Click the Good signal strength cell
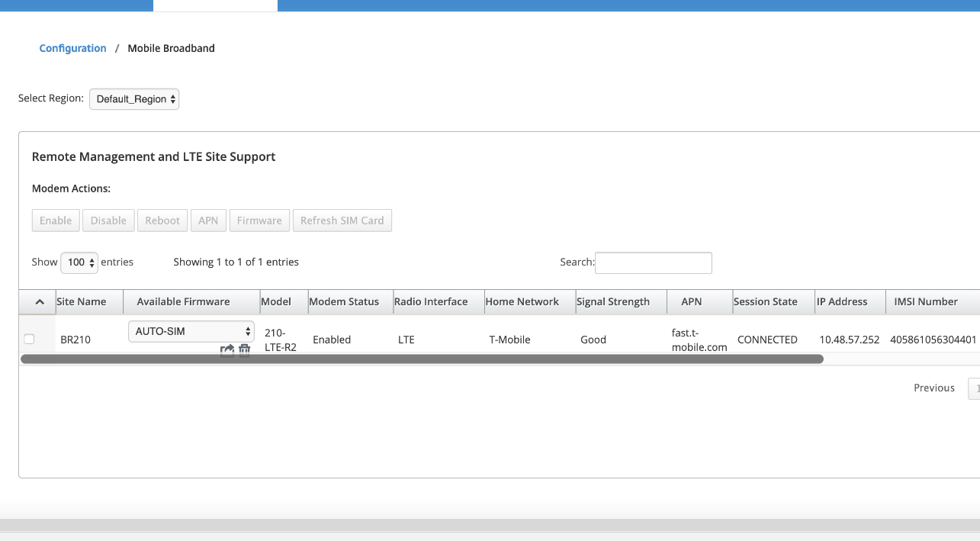Image resolution: width=980 pixels, height=541 pixels. pyautogui.click(x=593, y=340)
